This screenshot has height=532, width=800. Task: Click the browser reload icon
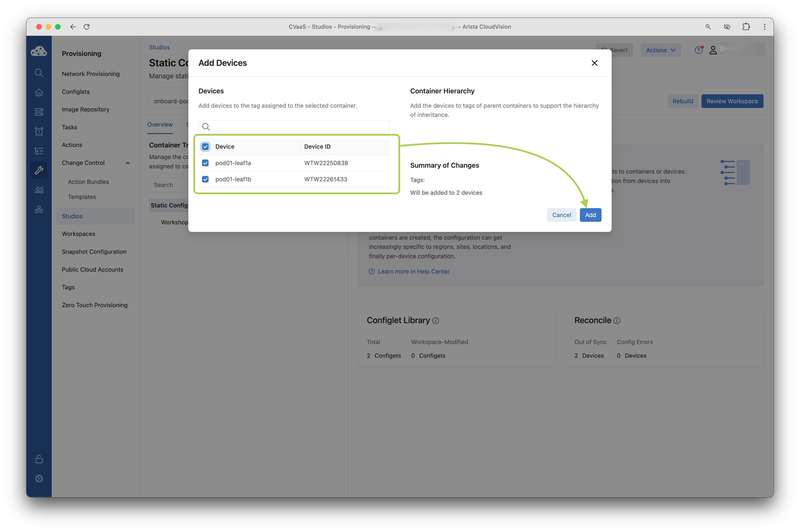coord(87,27)
